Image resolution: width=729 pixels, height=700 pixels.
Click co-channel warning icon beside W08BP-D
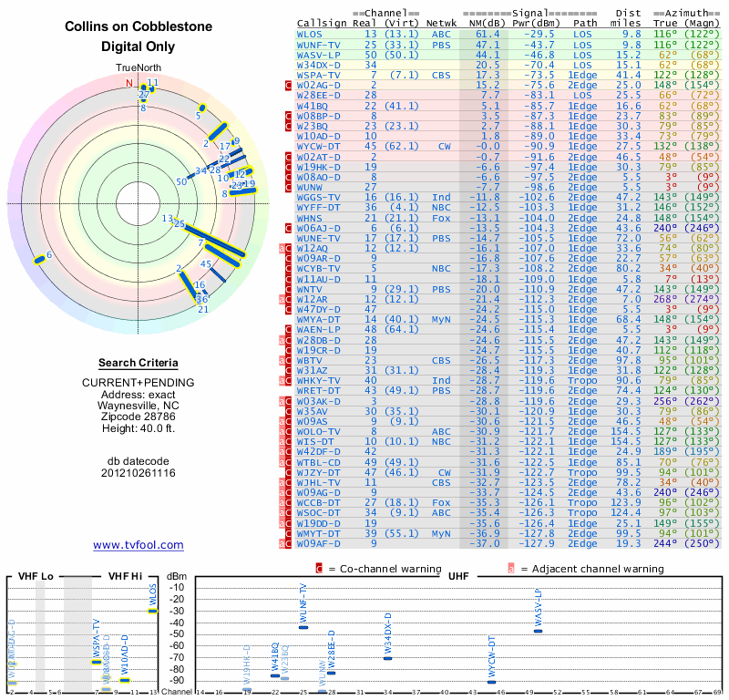pos(288,117)
